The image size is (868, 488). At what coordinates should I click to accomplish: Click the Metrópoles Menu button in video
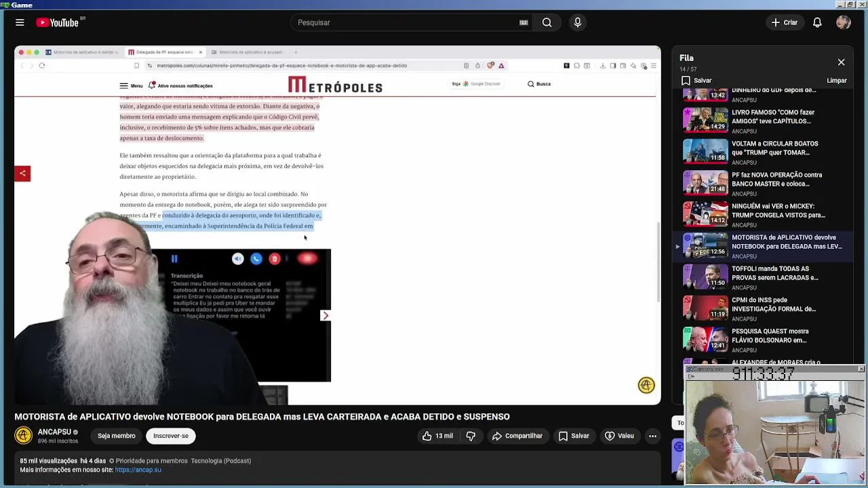(131, 85)
